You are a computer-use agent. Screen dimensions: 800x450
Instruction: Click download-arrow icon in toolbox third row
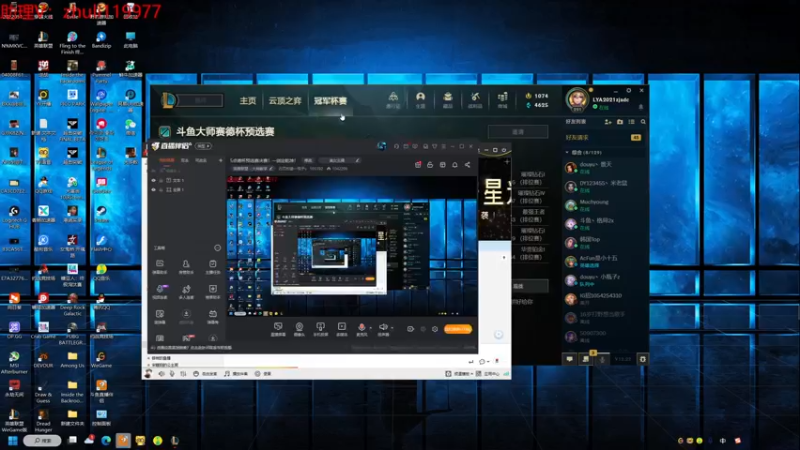click(186, 316)
